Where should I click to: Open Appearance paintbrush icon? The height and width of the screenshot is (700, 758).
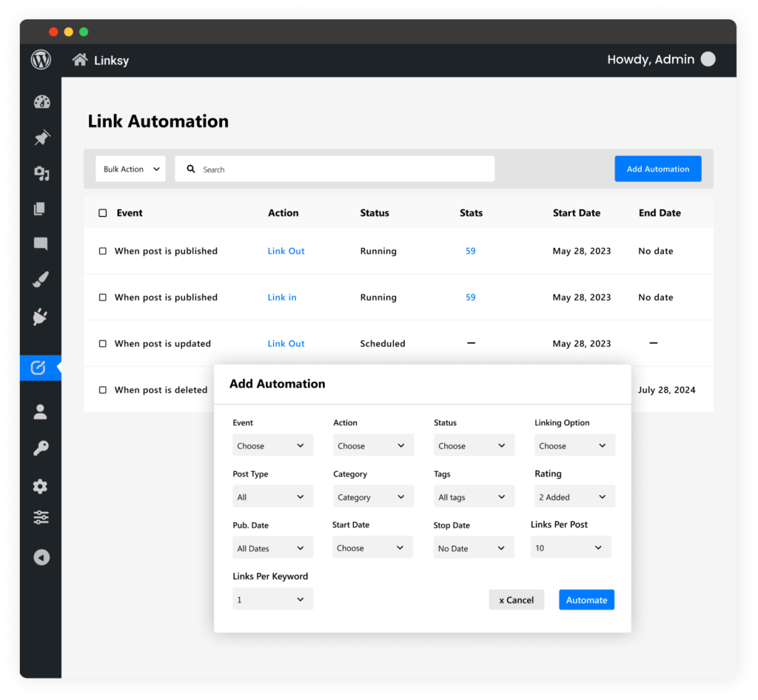tap(41, 279)
